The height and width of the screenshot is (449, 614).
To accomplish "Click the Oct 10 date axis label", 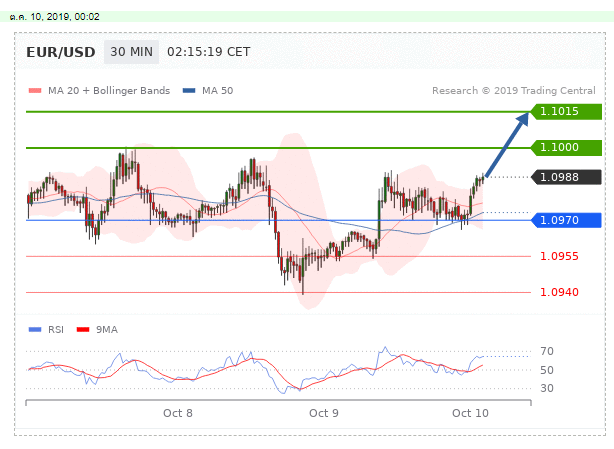I will pyautogui.click(x=470, y=413).
